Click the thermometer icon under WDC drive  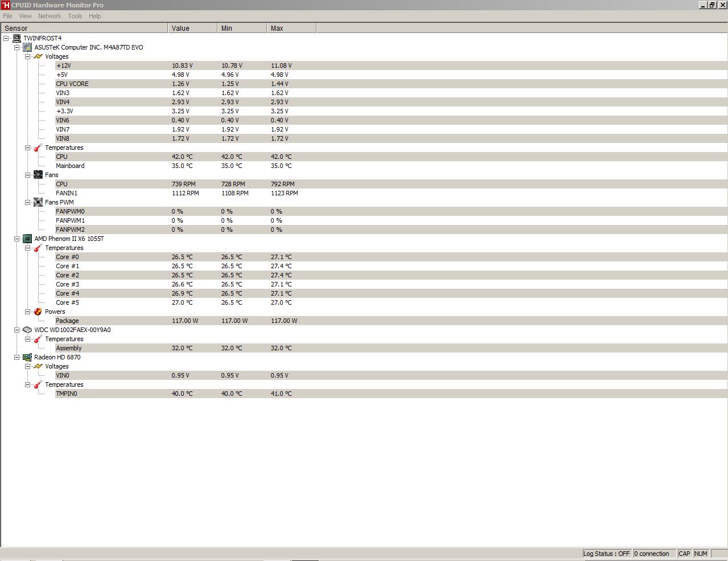[38, 339]
